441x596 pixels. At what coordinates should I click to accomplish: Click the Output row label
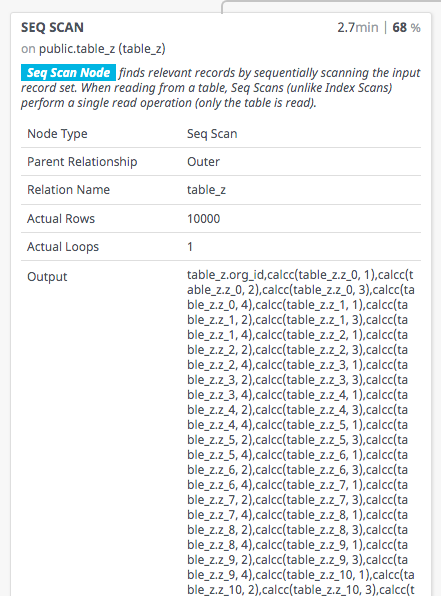click(x=47, y=277)
